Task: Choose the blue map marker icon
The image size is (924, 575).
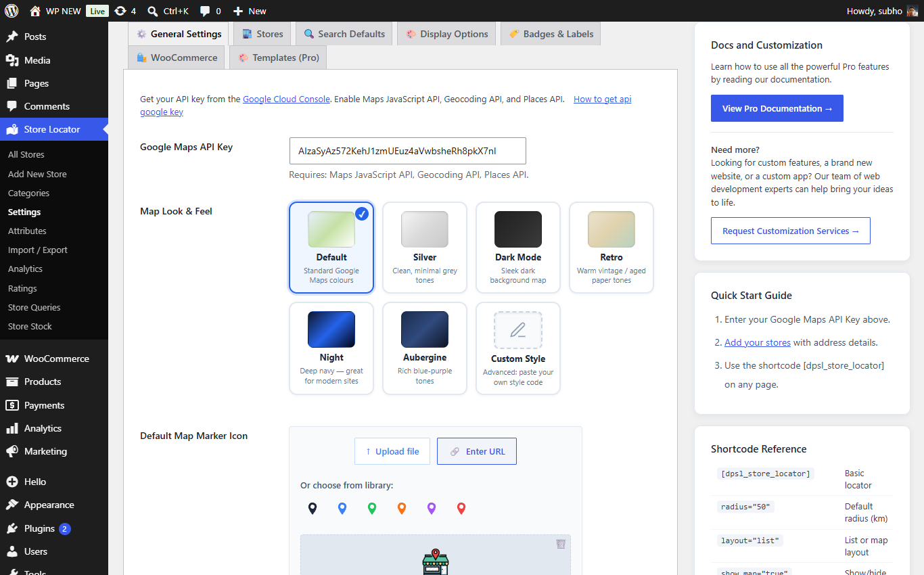Action: click(342, 508)
